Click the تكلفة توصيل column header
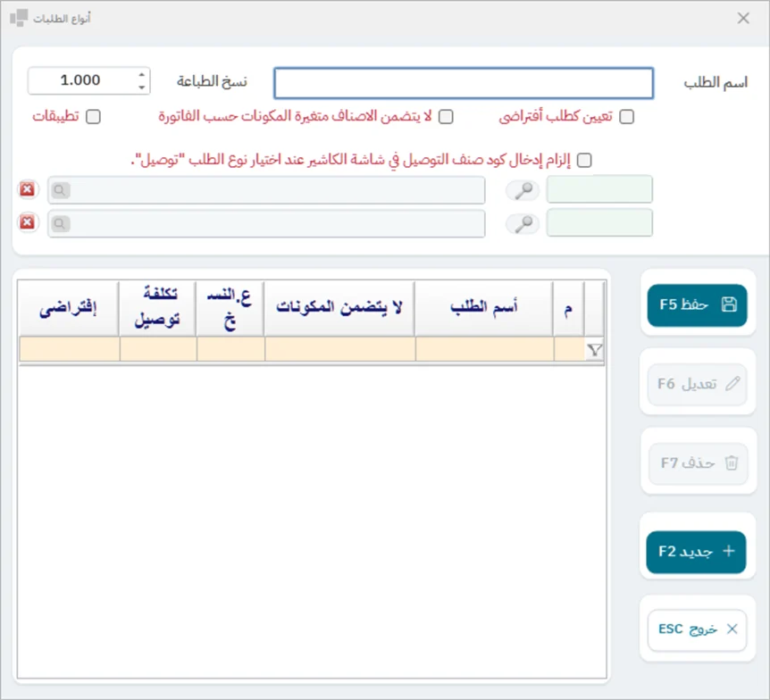770x700 pixels. pyautogui.click(x=157, y=308)
